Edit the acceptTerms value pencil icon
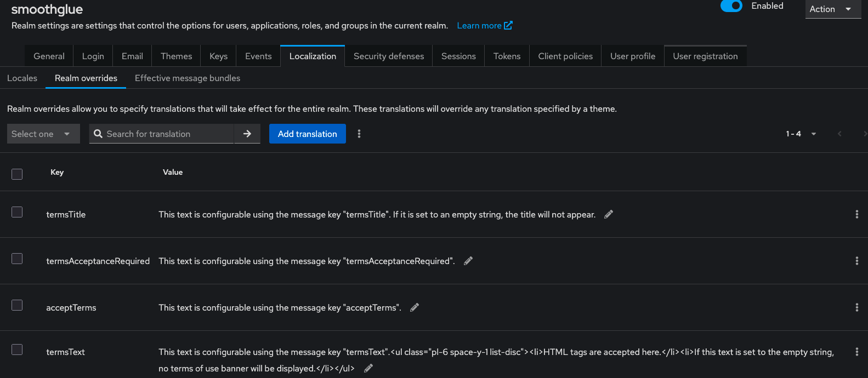Image resolution: width=868 pixels, height=378 pixels. tap(415, 307)
